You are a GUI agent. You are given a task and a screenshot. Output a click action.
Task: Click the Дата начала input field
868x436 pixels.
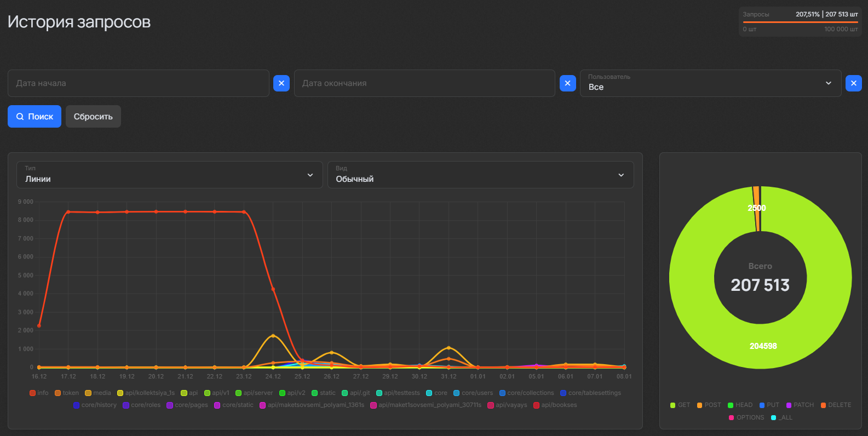138,83
